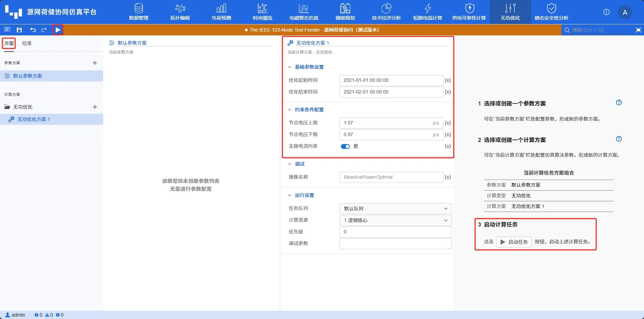Click help icon for step 2
644x319 pixels.
click(x=619, y=139)
